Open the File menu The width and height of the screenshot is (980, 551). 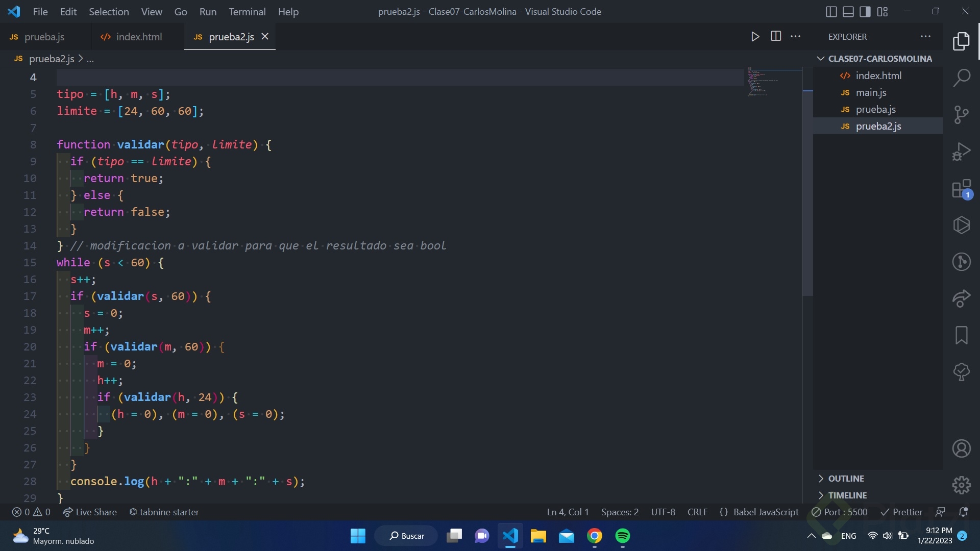(x=40, y=12)
